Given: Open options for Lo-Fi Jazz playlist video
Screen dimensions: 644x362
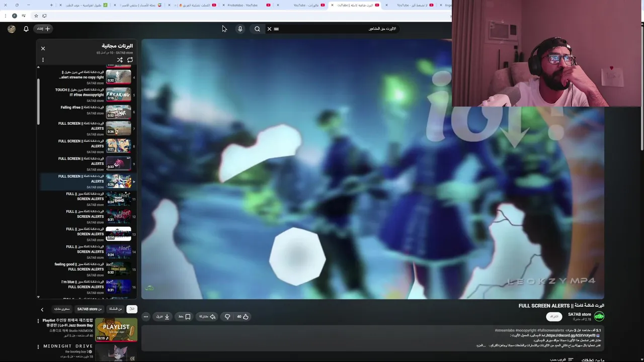Looking at the screenshot, I should [38, 321].
